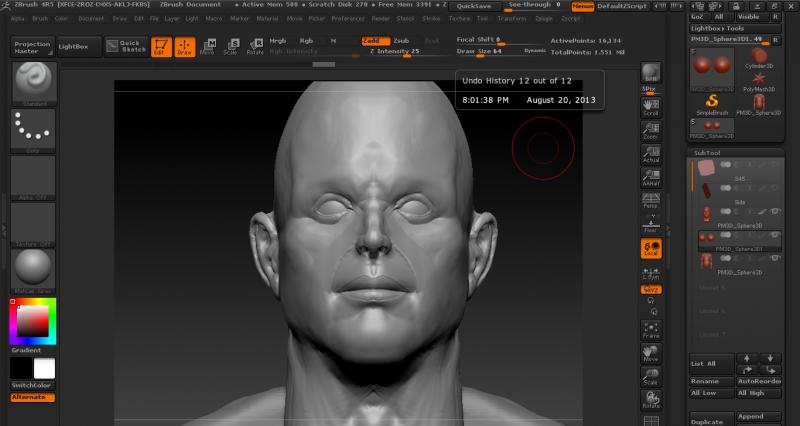Toggle visibility eye of selected subtool

775,235
